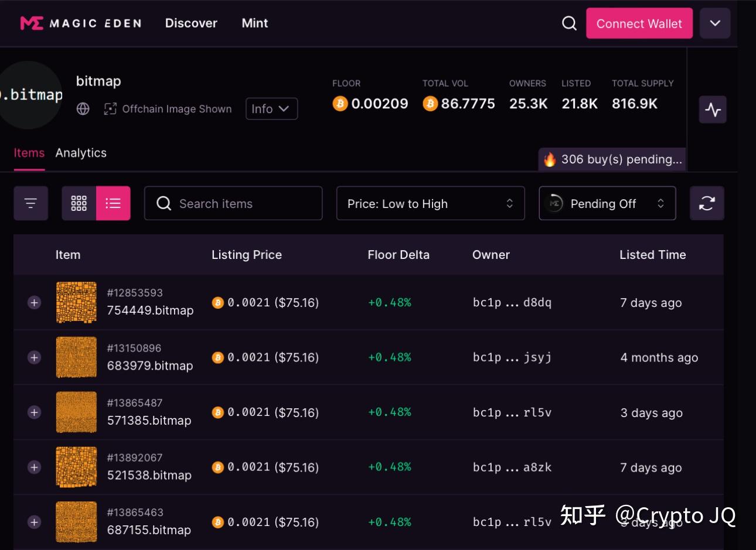Switch to the Analytics tab
This screenshot has width=756, height=550.
coord(81,153)
